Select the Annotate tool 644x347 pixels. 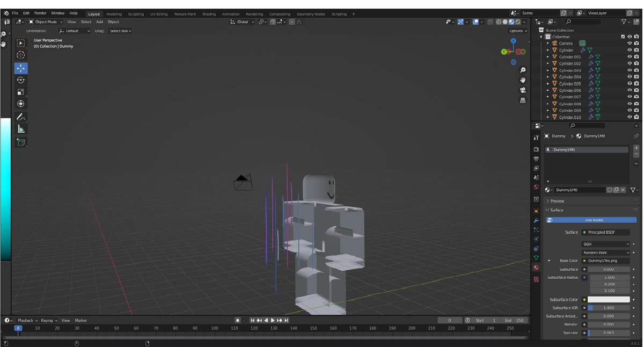21,117
